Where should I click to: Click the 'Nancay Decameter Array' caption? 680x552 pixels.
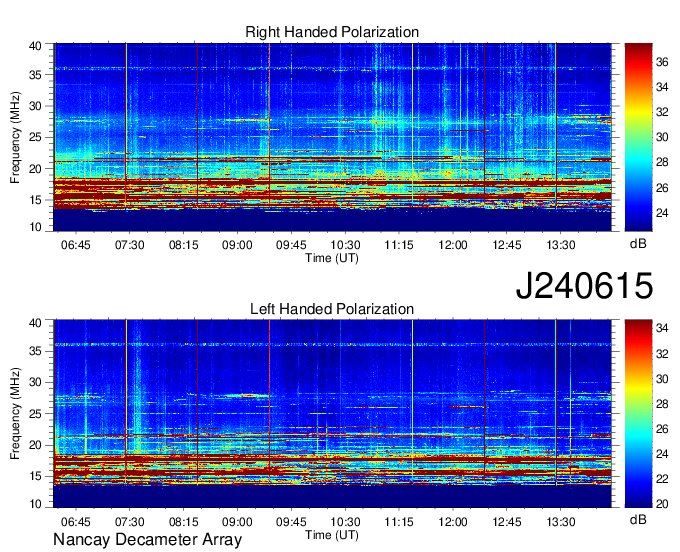point(147,540)
